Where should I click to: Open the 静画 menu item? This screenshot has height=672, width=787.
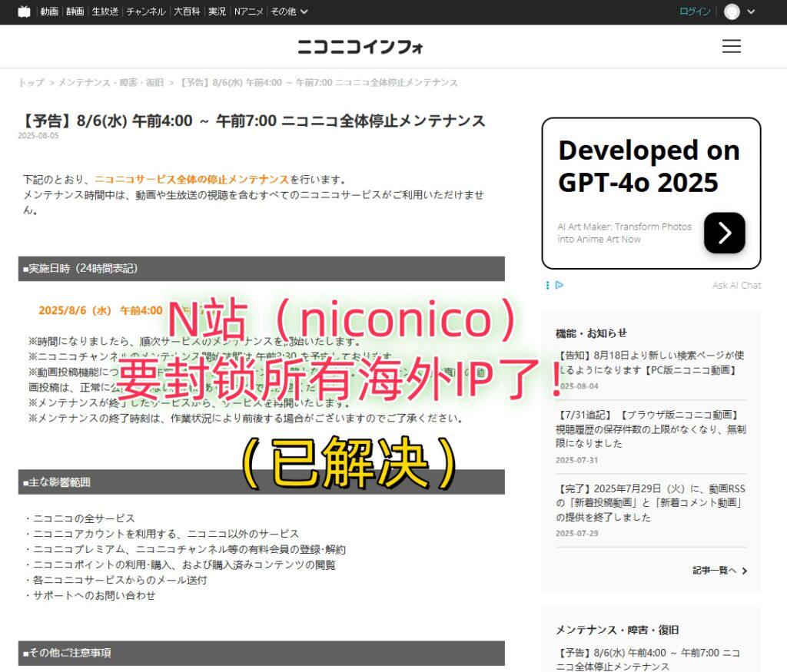point(75,12)
